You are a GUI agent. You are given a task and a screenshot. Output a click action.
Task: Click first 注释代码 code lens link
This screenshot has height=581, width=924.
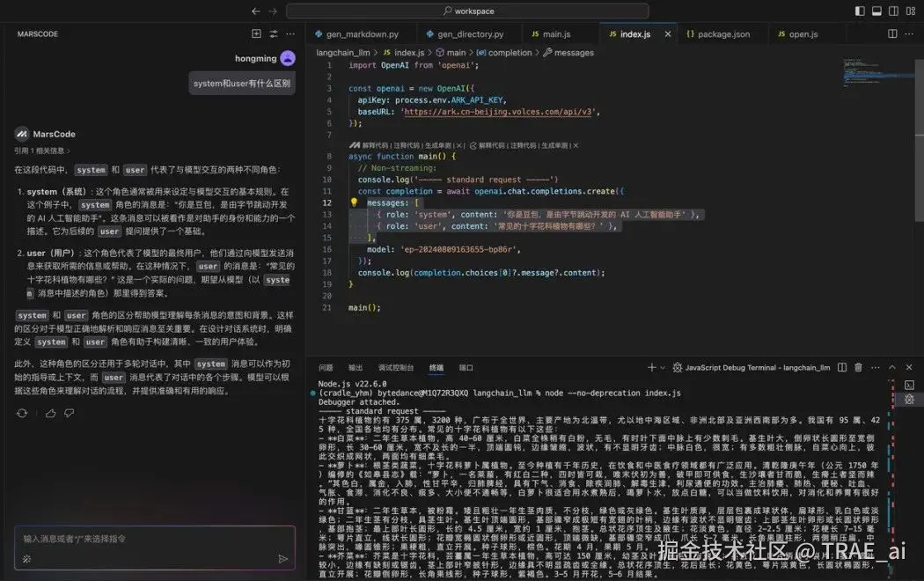(x=407, y=145)
